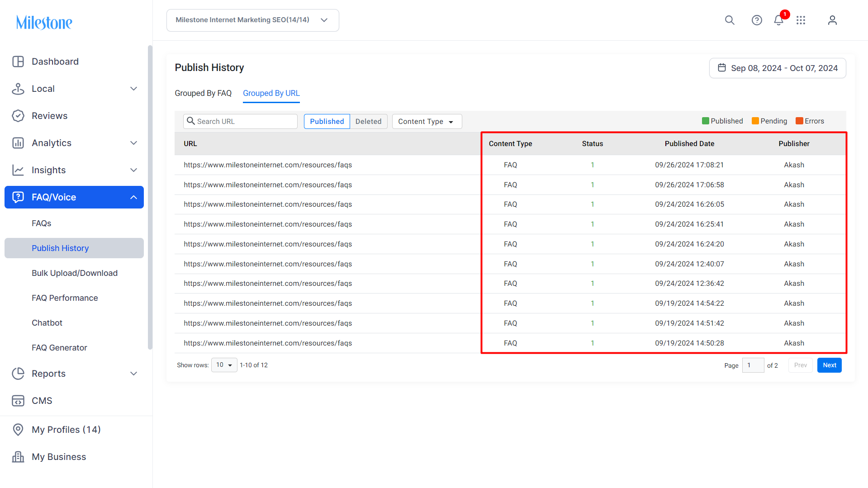Click the orange Pending legend swatch
Image resolution: width=868 pixels, height=488 pixels.
[755, 121]
